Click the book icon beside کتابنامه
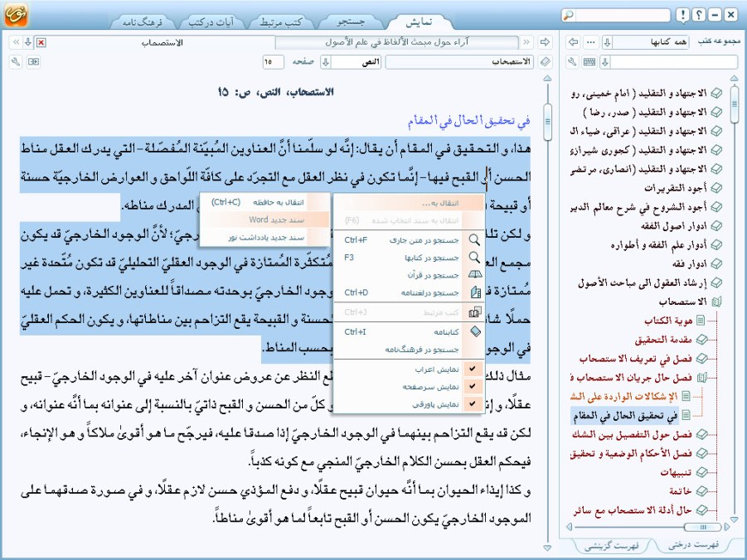The width and height of the screenshot is (747, 560). click(x=475, y=332)
